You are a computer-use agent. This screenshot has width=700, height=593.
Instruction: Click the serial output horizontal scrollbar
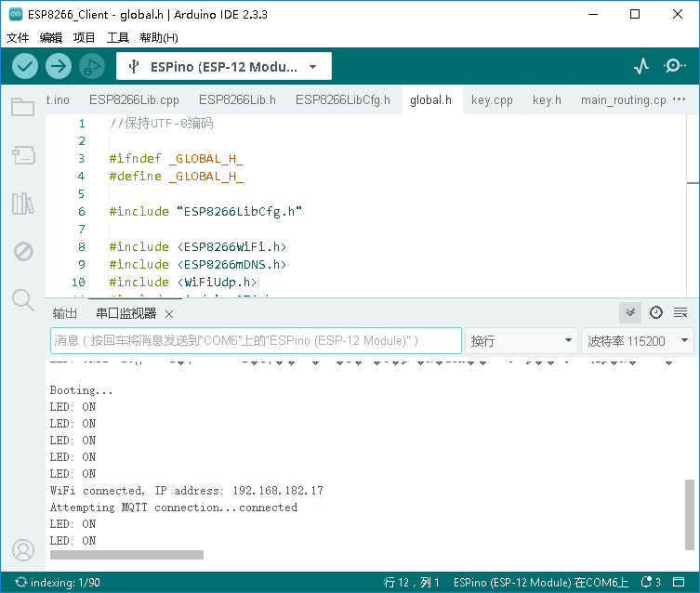pos(126,555)
